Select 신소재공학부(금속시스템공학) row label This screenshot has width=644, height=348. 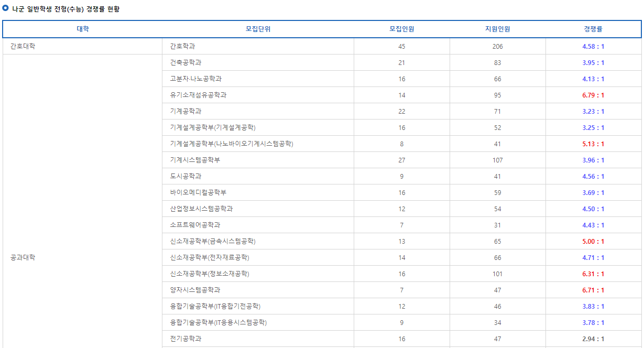tap(213, 241)
